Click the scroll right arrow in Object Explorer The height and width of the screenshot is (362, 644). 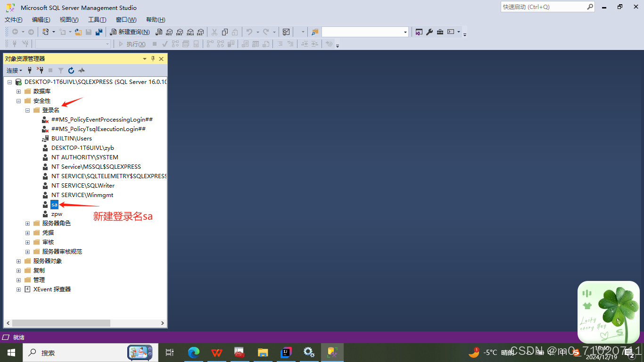pos(163,323)
